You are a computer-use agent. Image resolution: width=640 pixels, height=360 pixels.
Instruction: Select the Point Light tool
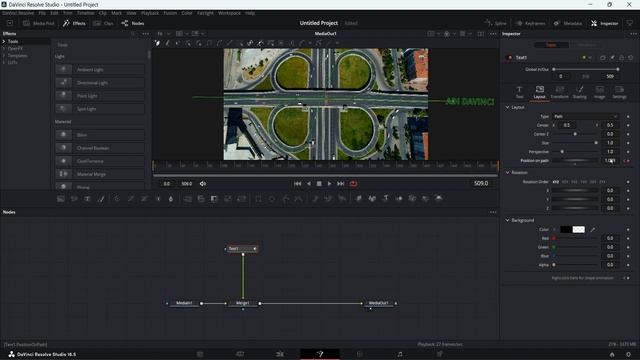(x=100, y=96)
